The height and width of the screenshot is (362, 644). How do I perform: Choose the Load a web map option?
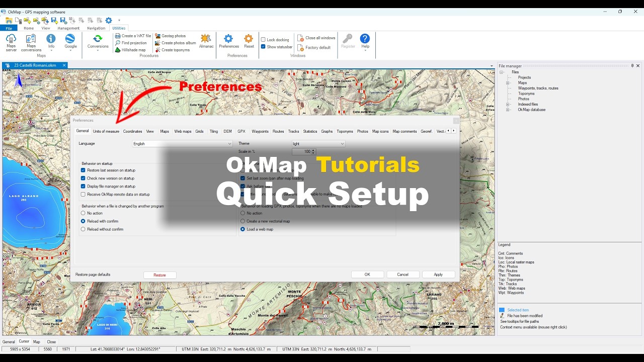pos(243,229)
